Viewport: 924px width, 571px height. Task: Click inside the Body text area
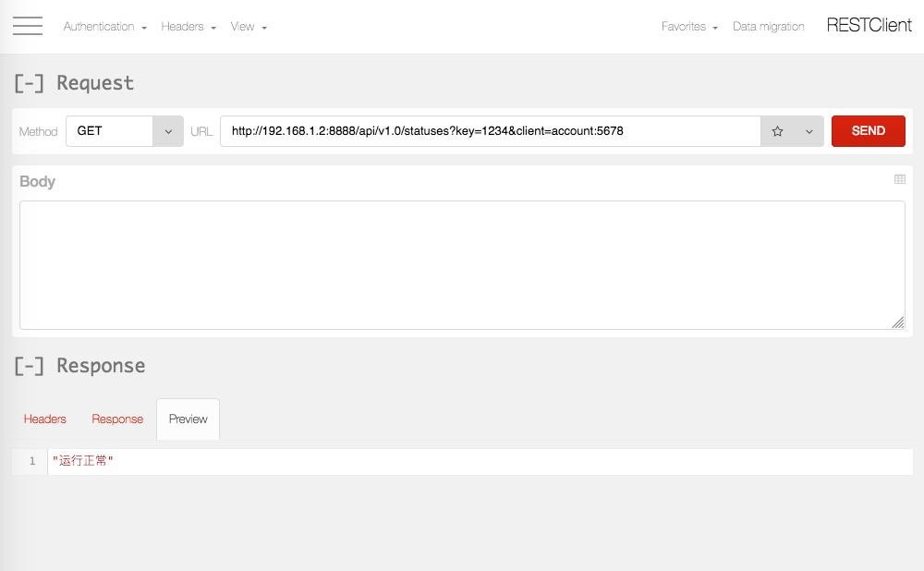point(462,264)
